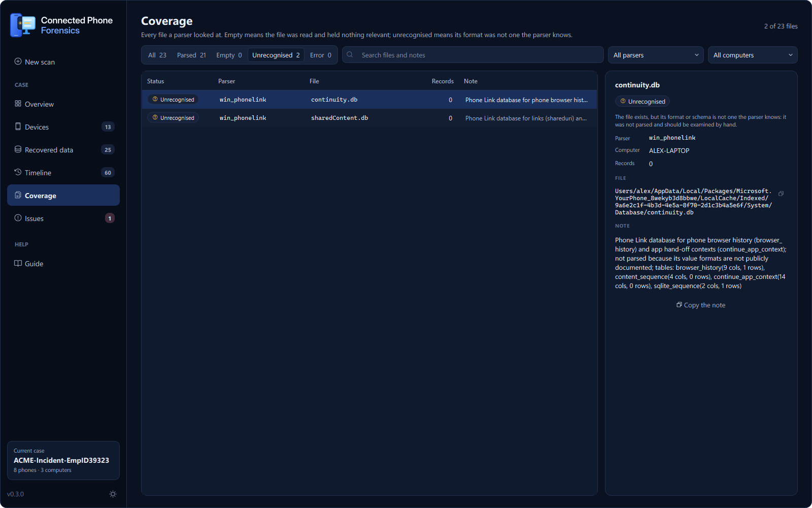Go to the Timeline section
Screen dimensions: 812x508
63,173
